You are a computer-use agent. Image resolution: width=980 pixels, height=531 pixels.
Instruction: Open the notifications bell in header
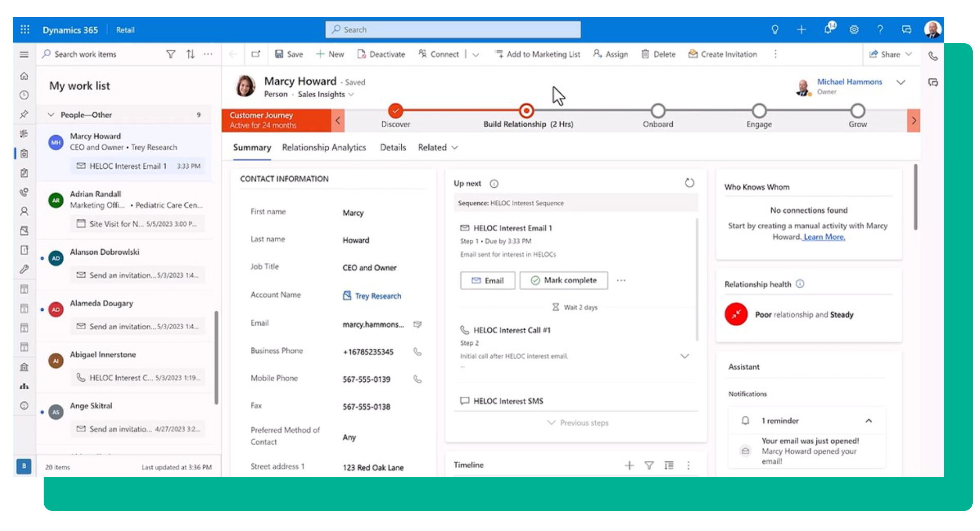tap(828, 29)
